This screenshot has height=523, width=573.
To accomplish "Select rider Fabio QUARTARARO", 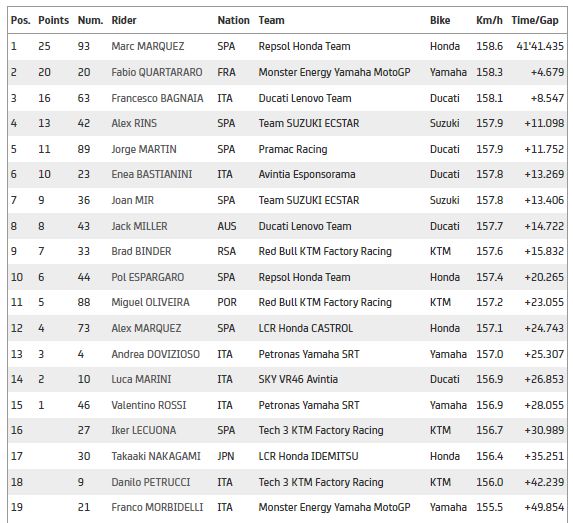I will coord(157,72).
